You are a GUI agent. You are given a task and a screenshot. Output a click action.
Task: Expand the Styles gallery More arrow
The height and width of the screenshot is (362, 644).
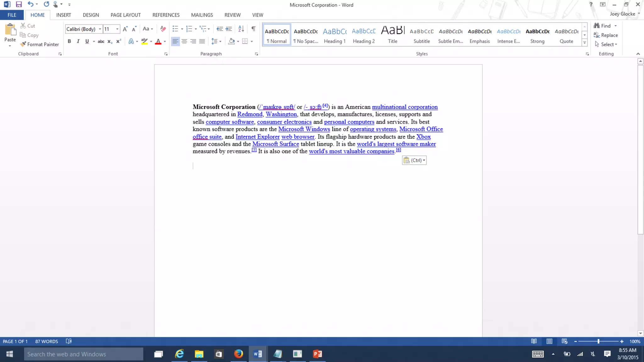point(585,43)
